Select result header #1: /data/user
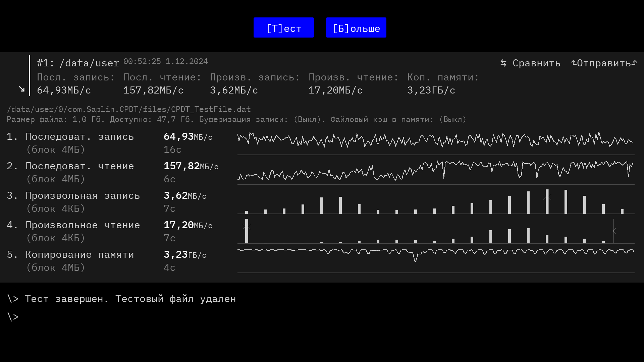Image resolution: width=644 pixels, height=362 pixels. click(x=78, y=63)
